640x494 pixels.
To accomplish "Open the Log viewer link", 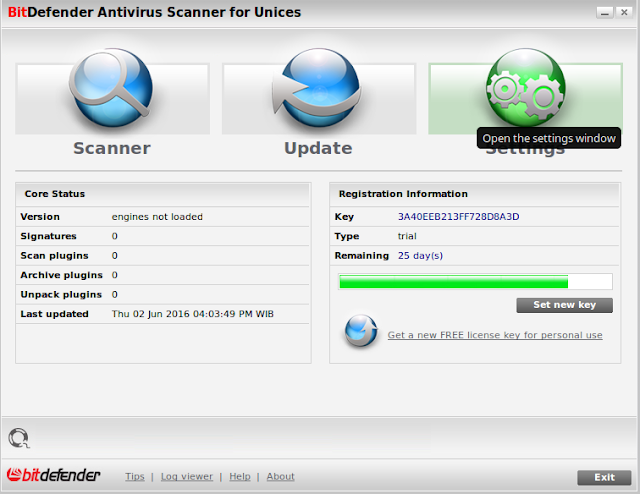I will coord(186,477).
